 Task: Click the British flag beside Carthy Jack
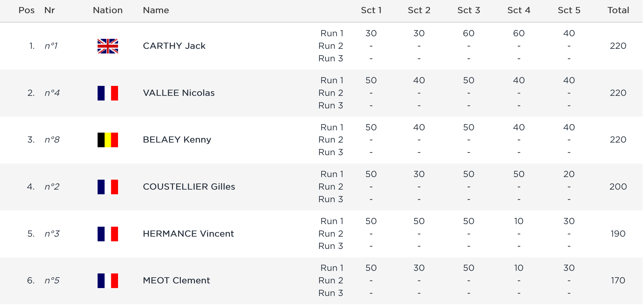click(x=108, y=46)
